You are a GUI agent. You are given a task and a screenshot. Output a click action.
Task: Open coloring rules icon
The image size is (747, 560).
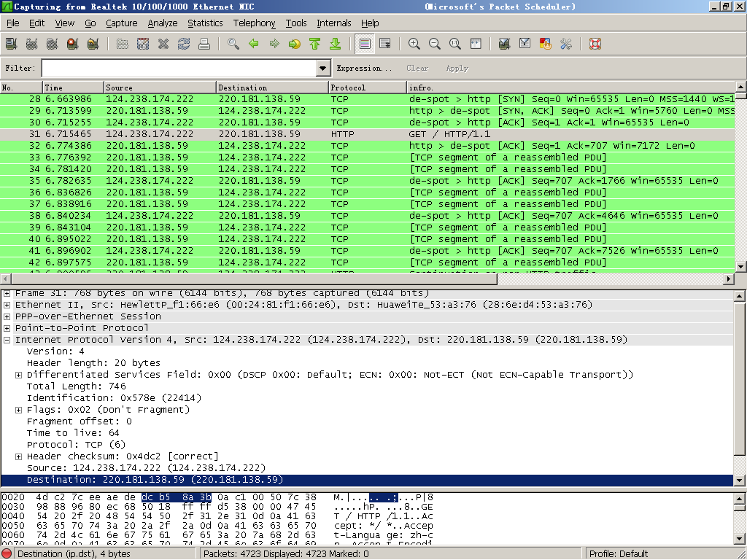[546, 44]
